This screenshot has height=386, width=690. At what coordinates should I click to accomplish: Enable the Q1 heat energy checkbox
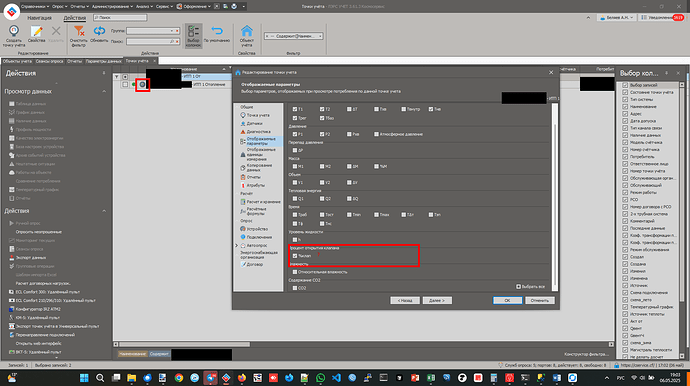click(295, 199)
